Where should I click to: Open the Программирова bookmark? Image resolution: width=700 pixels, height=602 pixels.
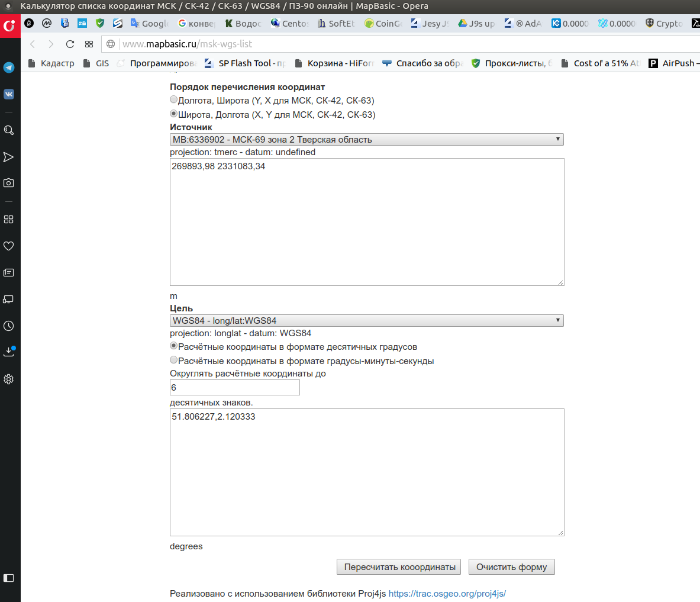tap(156, 63)
